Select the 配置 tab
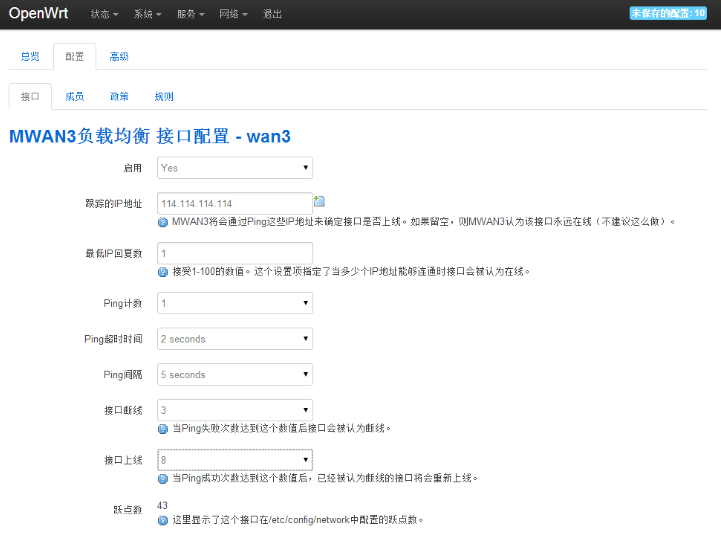 (x=74, y=57)
